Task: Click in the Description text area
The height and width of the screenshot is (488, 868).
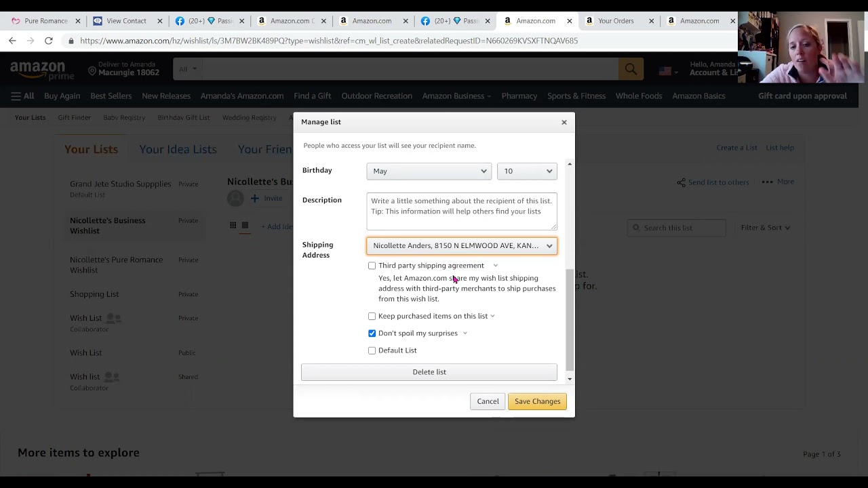Action: click(462, 211)
